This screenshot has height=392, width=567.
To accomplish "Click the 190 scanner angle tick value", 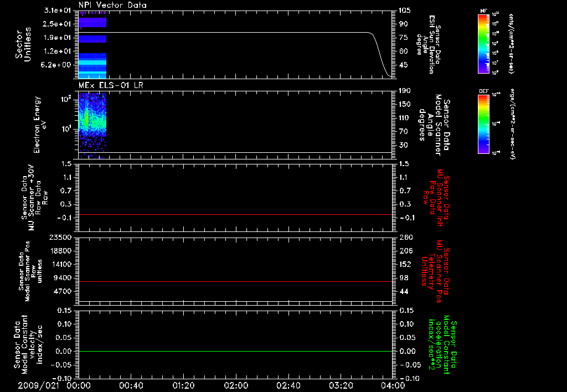I will coord(405,91).
